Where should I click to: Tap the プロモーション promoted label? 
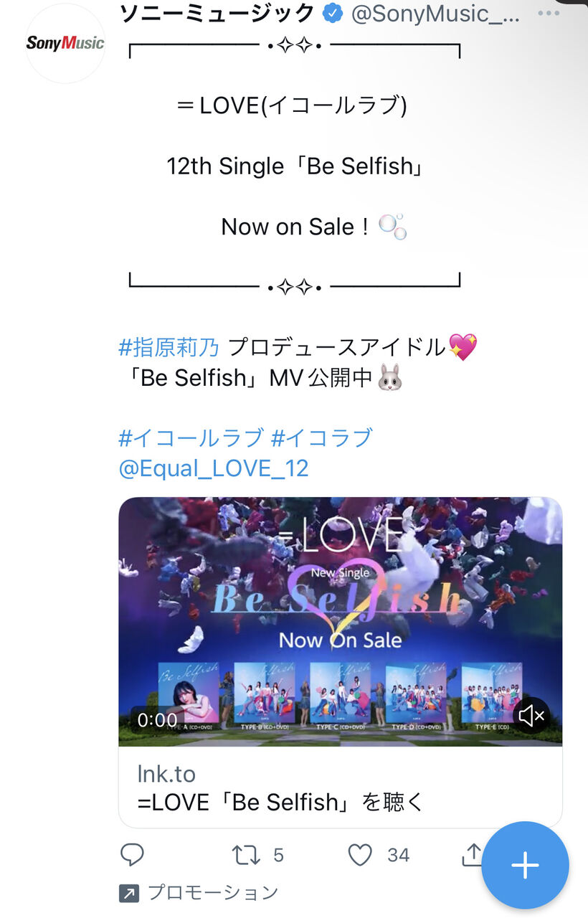pos(213,892)
